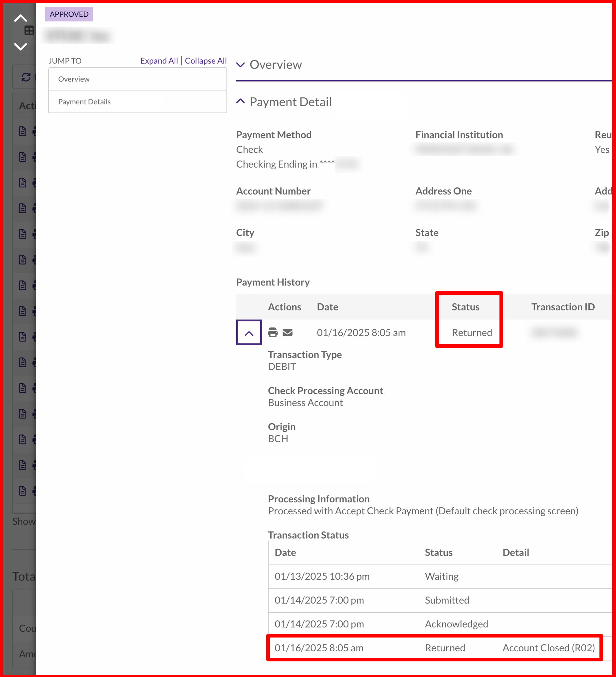Email the 01/16/2025 payment receipt
This screenshot has height=677, width=616.
[x=287, y=332]
